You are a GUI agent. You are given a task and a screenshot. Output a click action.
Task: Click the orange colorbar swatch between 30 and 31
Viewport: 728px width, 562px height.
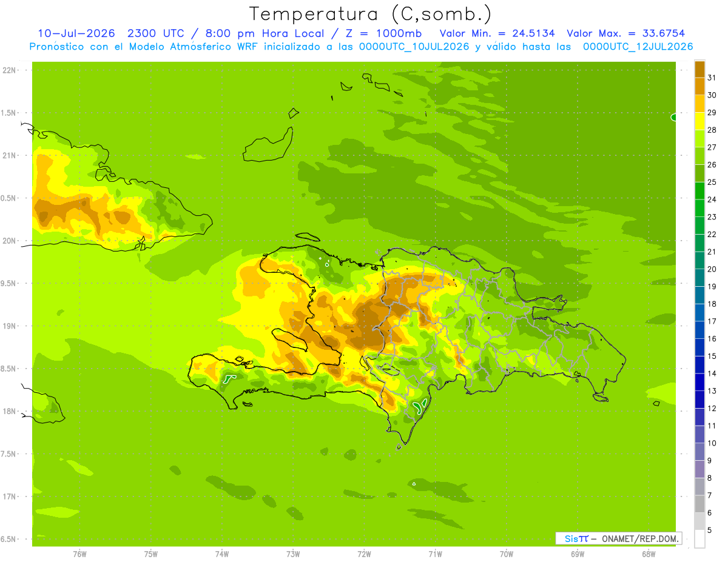(x=699, y=86)
